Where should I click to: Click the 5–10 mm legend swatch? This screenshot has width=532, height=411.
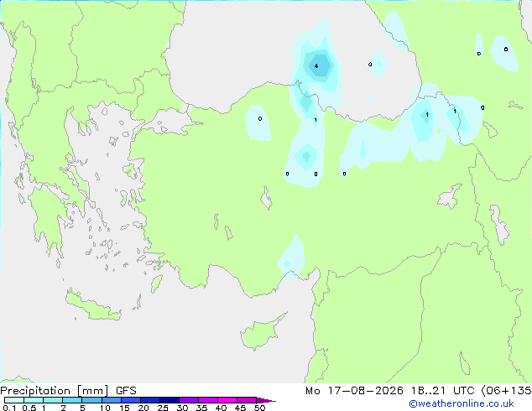pyautogui.click(x=91, y=400)
